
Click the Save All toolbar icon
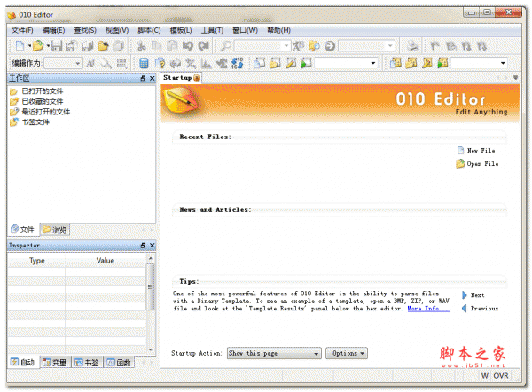(x=88, y=46)
